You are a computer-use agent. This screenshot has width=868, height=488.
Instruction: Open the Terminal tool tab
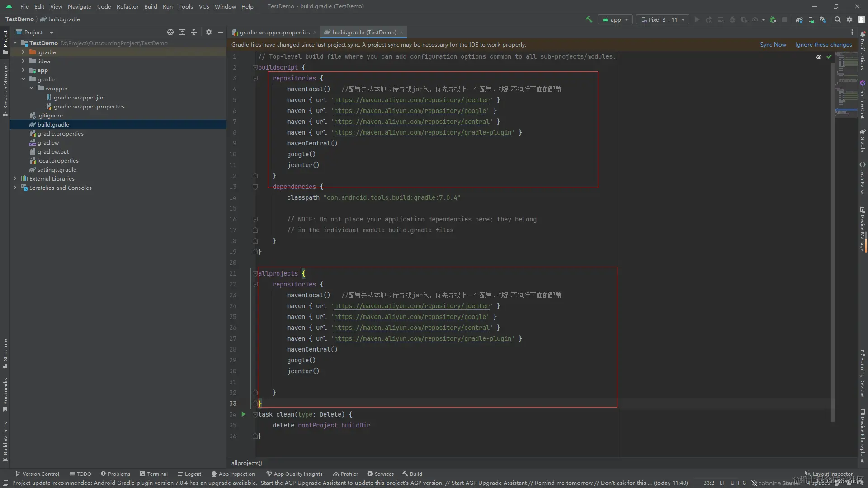(154, 474)
